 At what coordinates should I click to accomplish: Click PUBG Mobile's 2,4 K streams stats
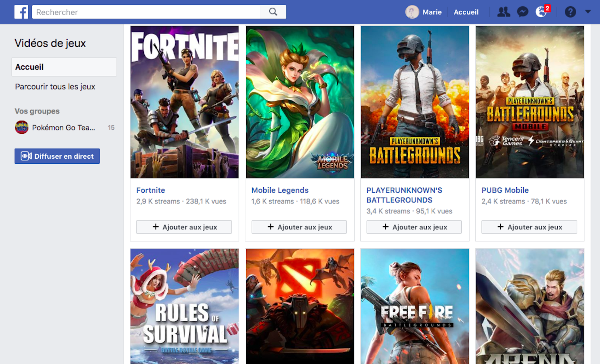click(x=524, y=201)
